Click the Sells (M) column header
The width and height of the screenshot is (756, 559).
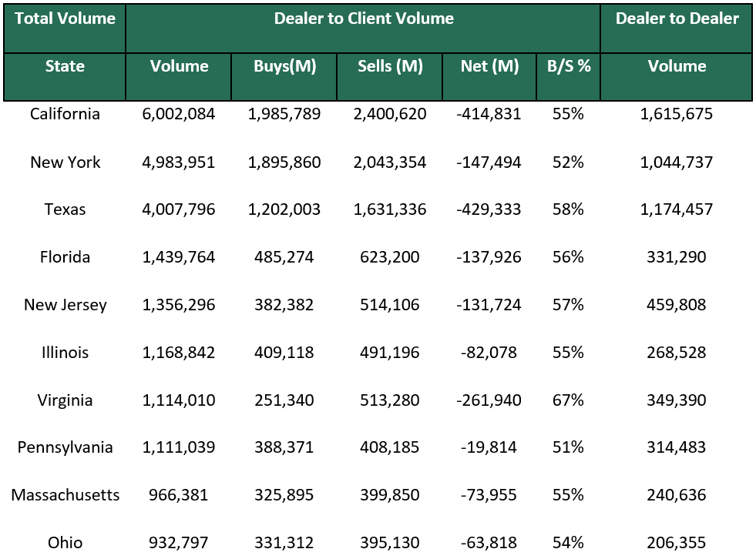pos(388,66)
